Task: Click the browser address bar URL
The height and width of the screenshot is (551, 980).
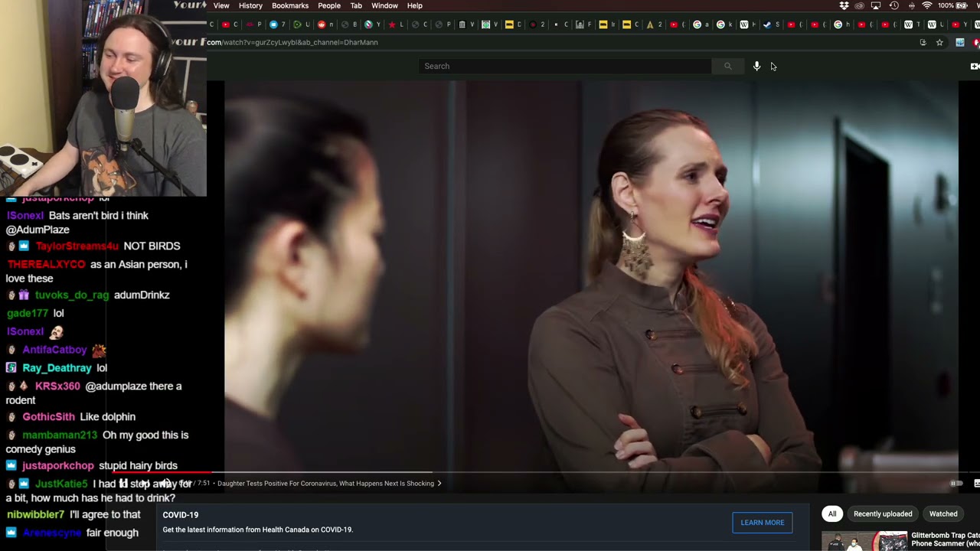Action: coord(292,43)
